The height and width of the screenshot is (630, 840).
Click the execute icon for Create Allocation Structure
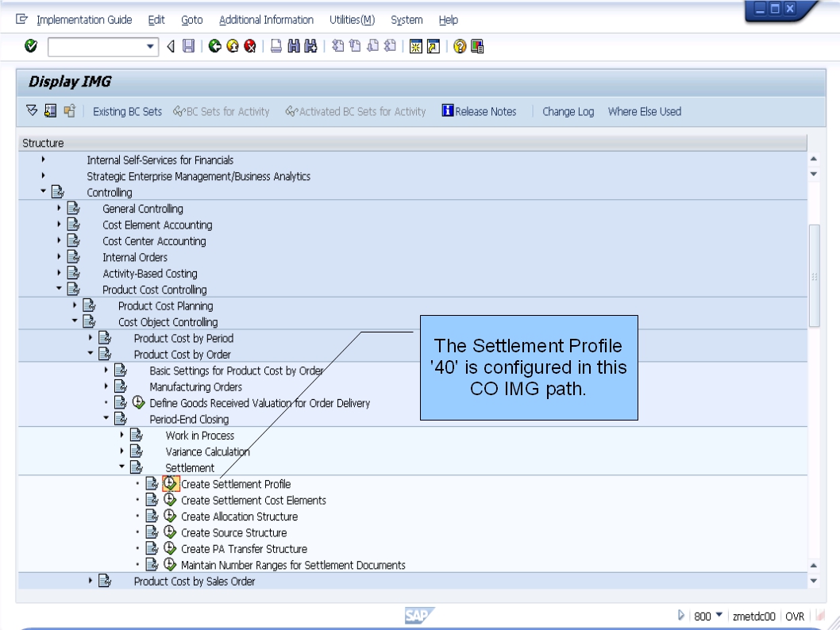170,516
